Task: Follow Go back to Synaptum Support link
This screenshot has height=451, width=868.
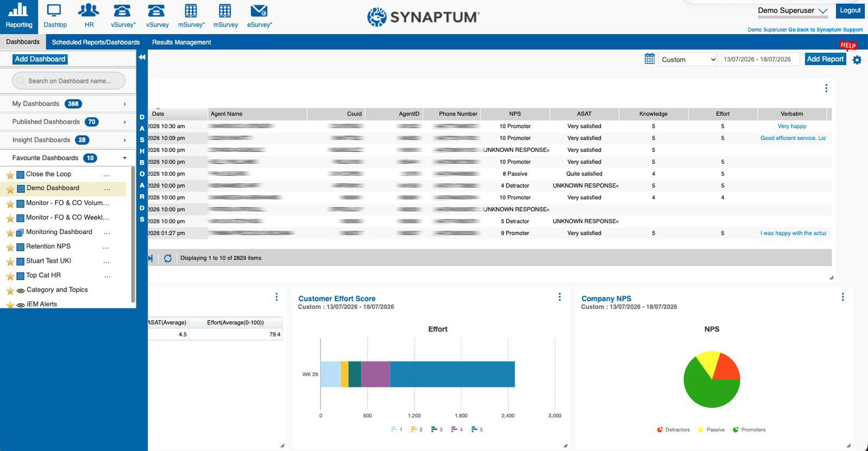Action: 825,30
